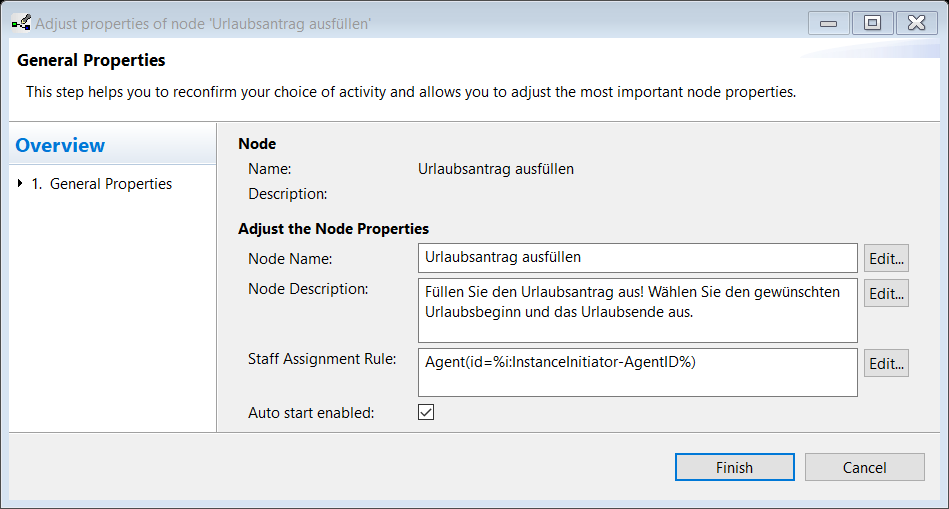Focus the Node Name text field
949x509 pixels.
click(x=637, y=258)
